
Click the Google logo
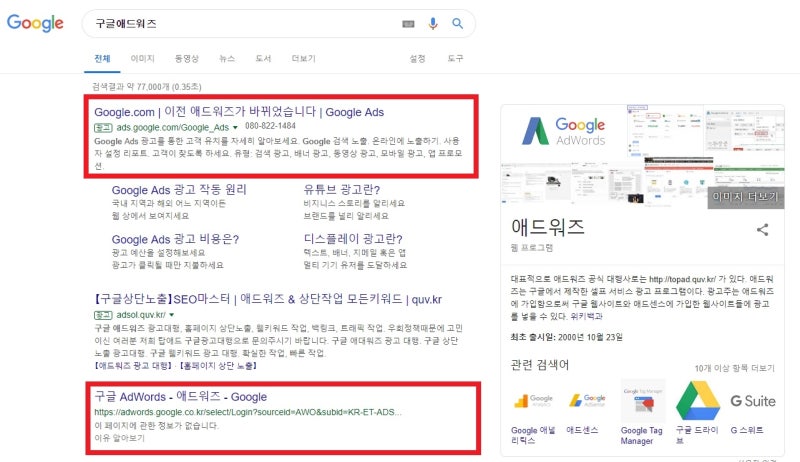35,23
